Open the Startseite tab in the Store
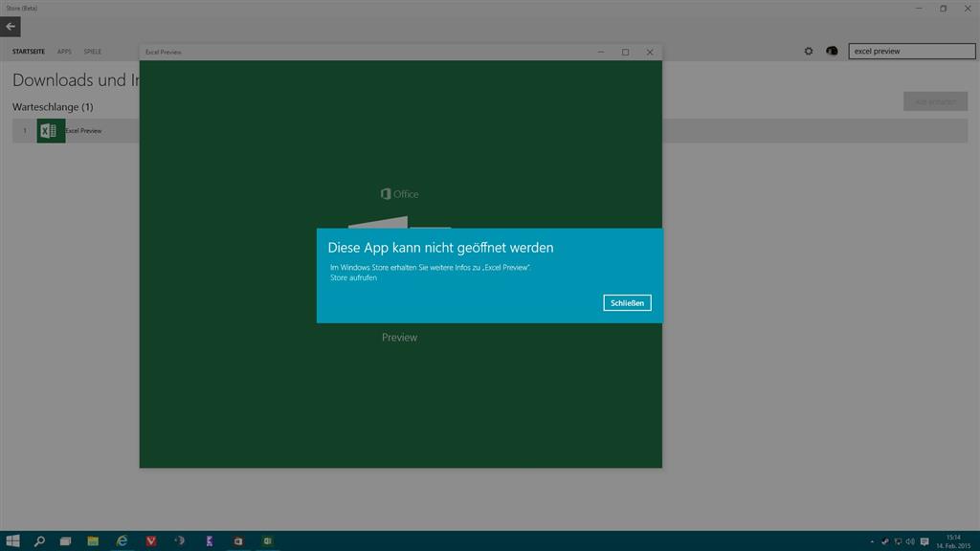Viewport: 980px width, 551px height. tap(29, 52)
